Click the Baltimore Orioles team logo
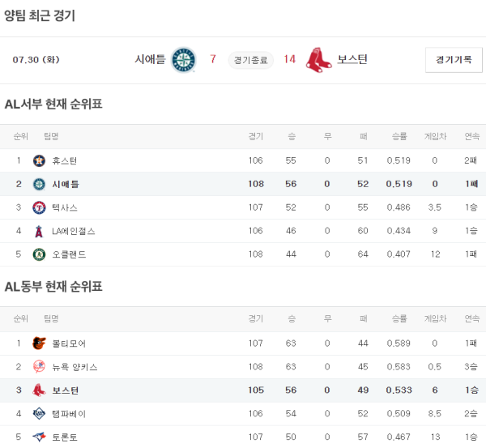 tap(39, 343)
